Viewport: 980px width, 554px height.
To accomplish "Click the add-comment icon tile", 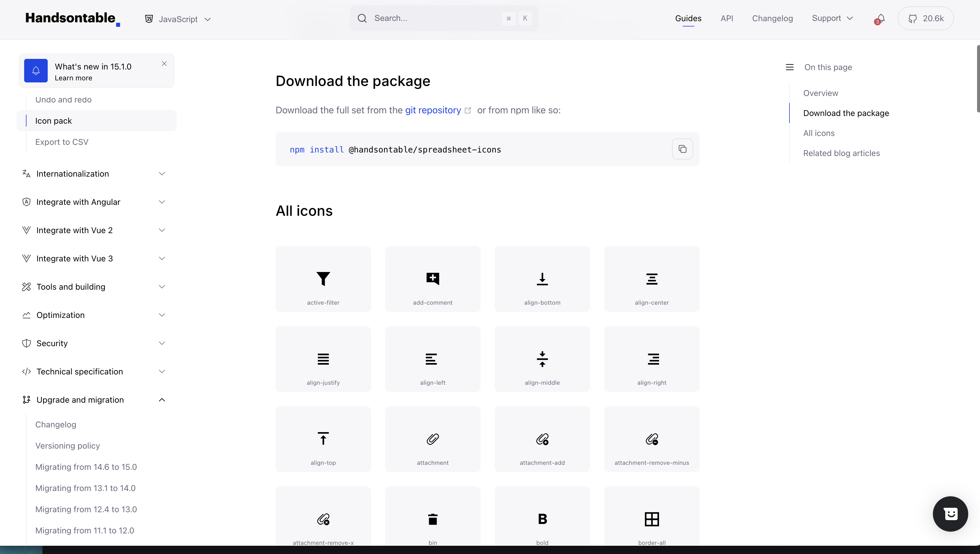I will click(432, 279).
